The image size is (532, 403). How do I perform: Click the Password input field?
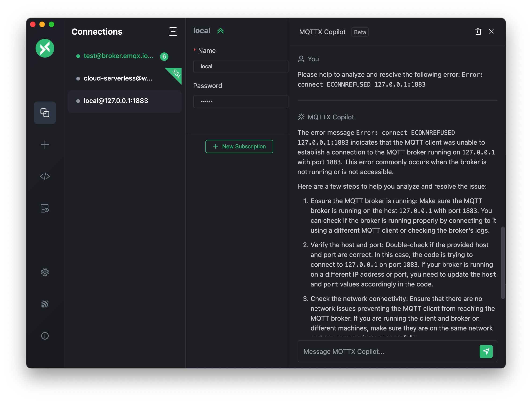click(240, 101)
